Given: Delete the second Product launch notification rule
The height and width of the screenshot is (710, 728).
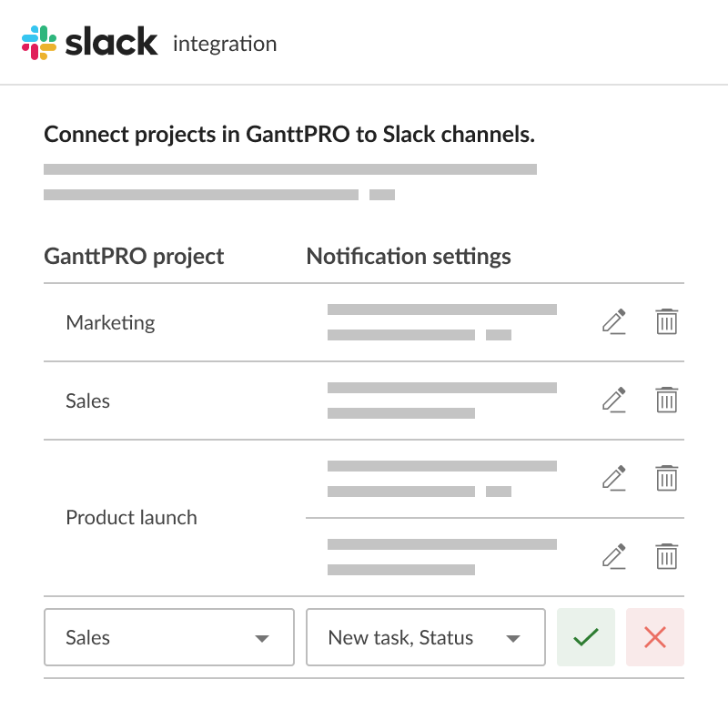Looking at the screenshot, I should coord(667,556).
